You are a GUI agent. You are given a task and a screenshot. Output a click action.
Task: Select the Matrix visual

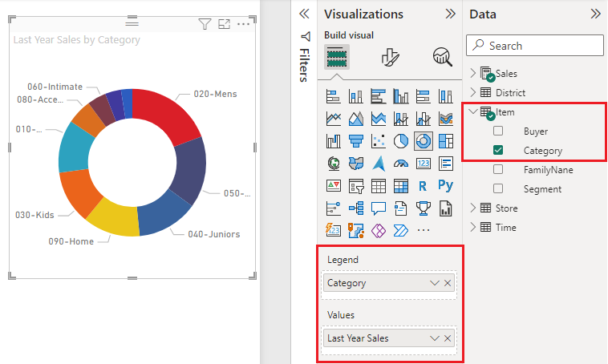(x=400, y=186)
